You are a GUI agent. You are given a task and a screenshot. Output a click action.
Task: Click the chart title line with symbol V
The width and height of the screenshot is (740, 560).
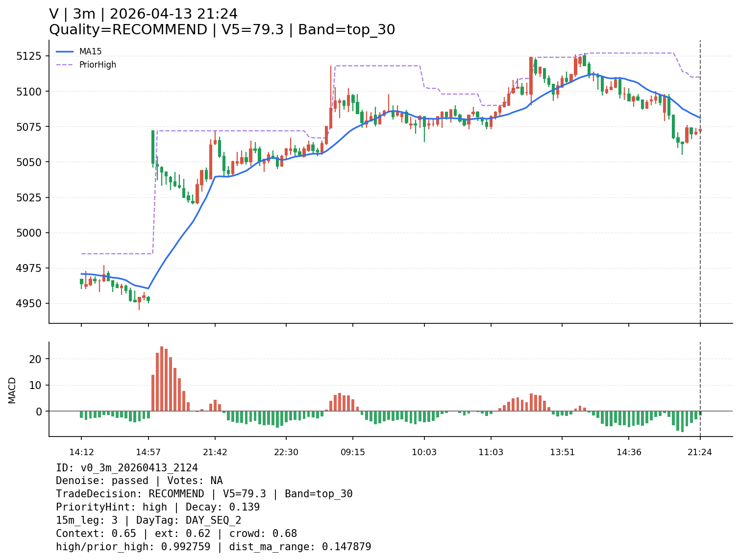143,14
